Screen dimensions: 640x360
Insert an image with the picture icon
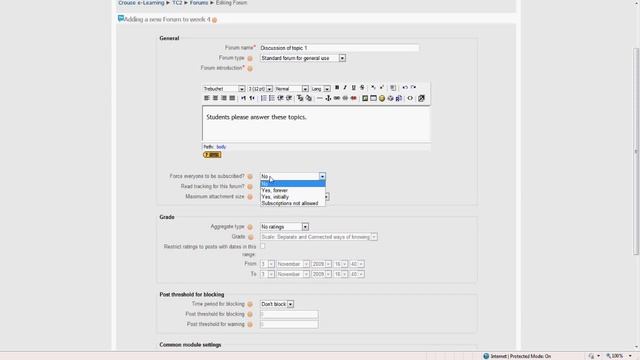365,98
